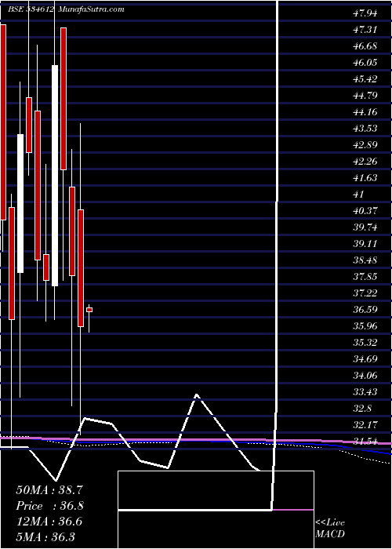Image resolution: width=392 pixels, height=549 pixels.
Task: Select the 41 price axis label
Action: (359, 195)
